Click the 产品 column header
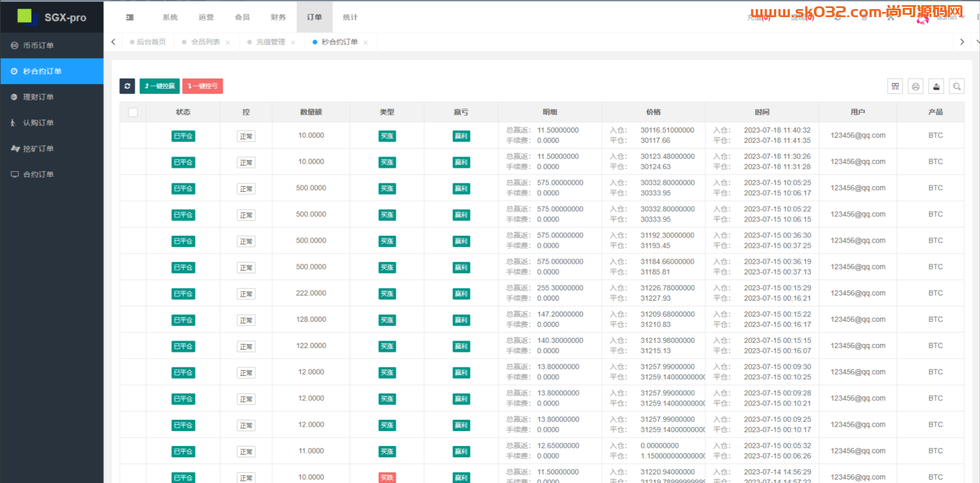 (x=936, y=112)
